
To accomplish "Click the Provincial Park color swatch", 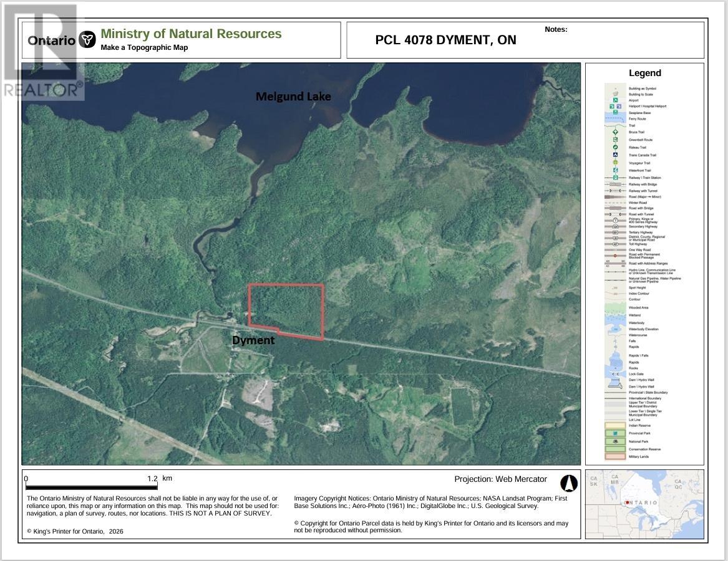I will click(x=615, y=432).
